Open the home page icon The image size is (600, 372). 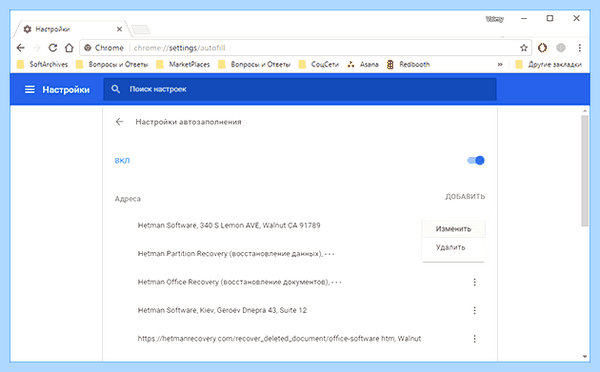tap(69, 48)
